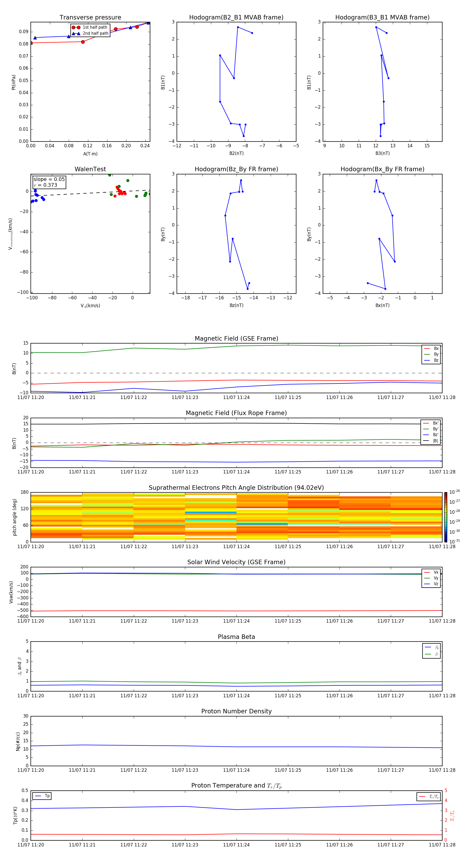Click the "|B|" legend entry
473x868 pixels.
(x=431, y=441)
